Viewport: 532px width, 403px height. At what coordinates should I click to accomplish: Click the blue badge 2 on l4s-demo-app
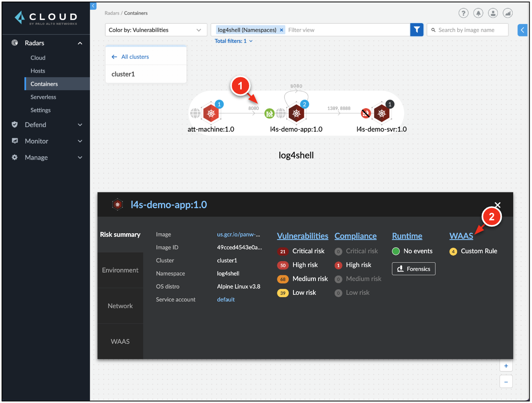tap(304, 104)
